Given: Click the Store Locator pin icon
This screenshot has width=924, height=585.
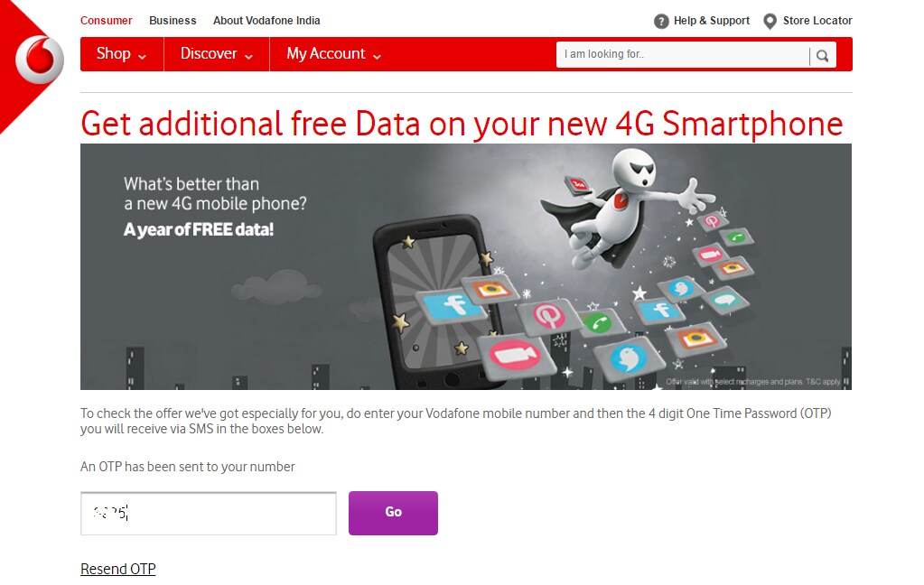Looking at the screenshot, I should click(x=770, y=22).
